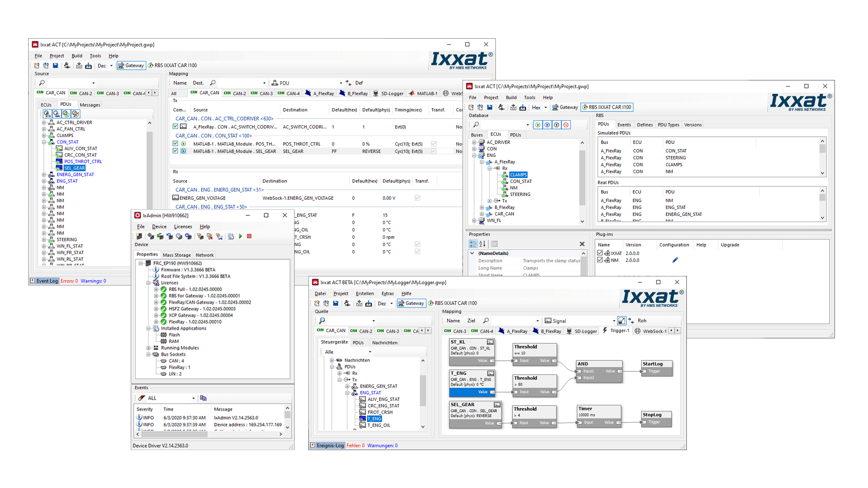The width and height of the screenshot is (868, 488).
Task: Open the Project menu
Action: coord(57,56)
